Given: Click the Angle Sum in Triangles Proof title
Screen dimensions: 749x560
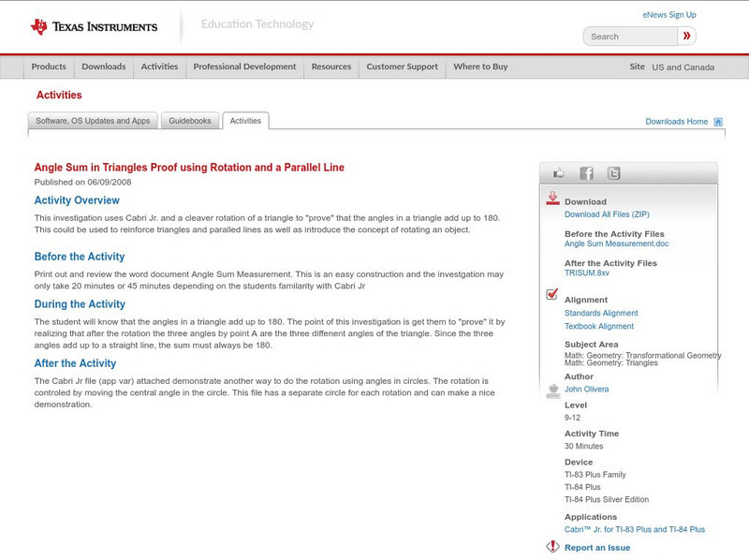Looking at the screenshot, I should coord(189,168).
